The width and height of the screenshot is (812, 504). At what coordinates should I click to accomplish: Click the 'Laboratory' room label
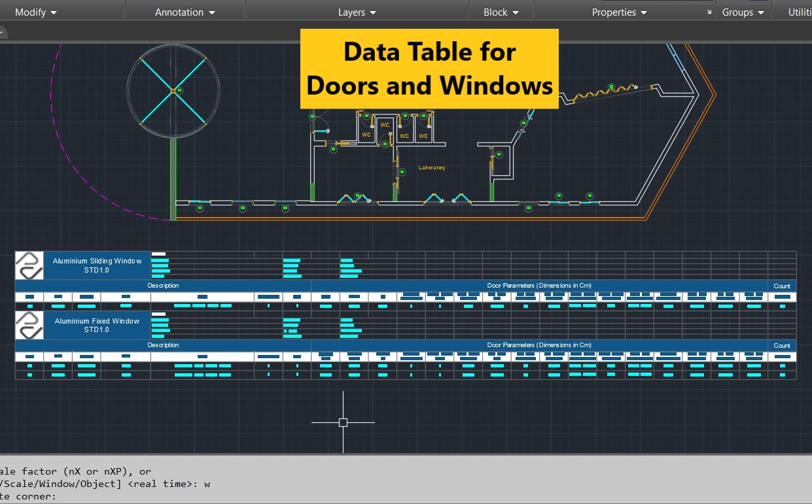click(x=432, y=168)
